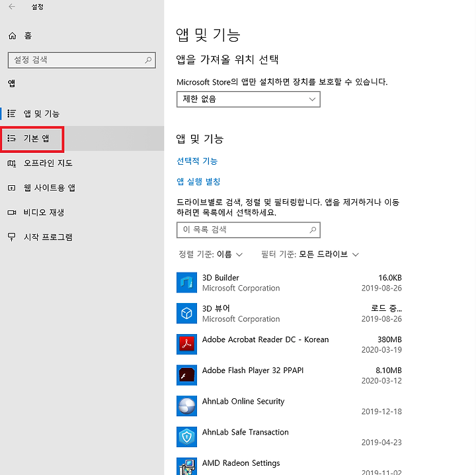
Task: Select the 3D Builder entry
Action: click(290, 282)
